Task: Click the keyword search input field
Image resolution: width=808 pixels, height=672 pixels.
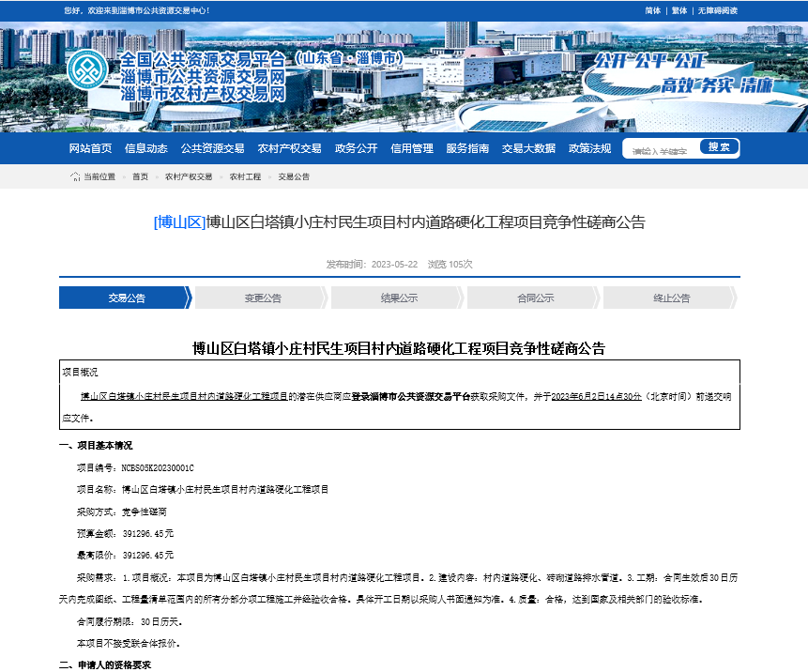Action: [x=662, y=149]
